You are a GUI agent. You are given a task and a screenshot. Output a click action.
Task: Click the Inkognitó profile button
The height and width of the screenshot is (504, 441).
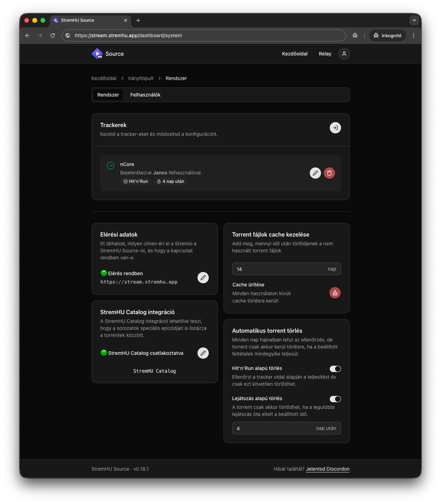387,35
